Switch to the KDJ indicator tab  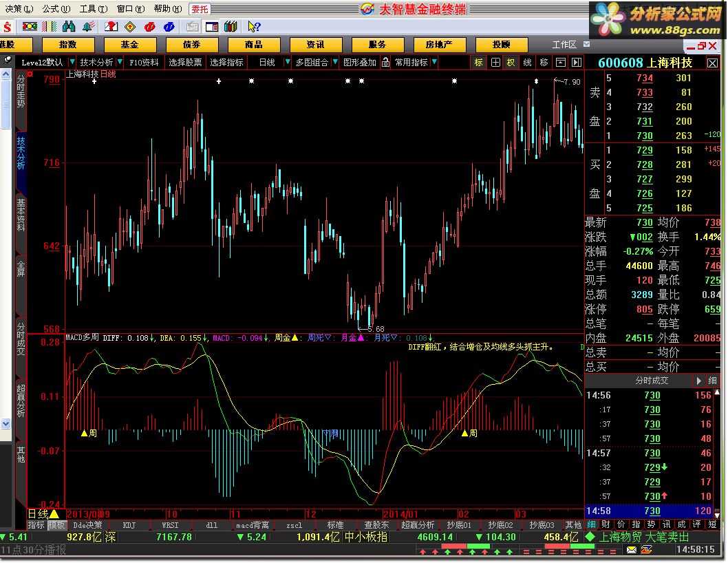tap(129, 525)
